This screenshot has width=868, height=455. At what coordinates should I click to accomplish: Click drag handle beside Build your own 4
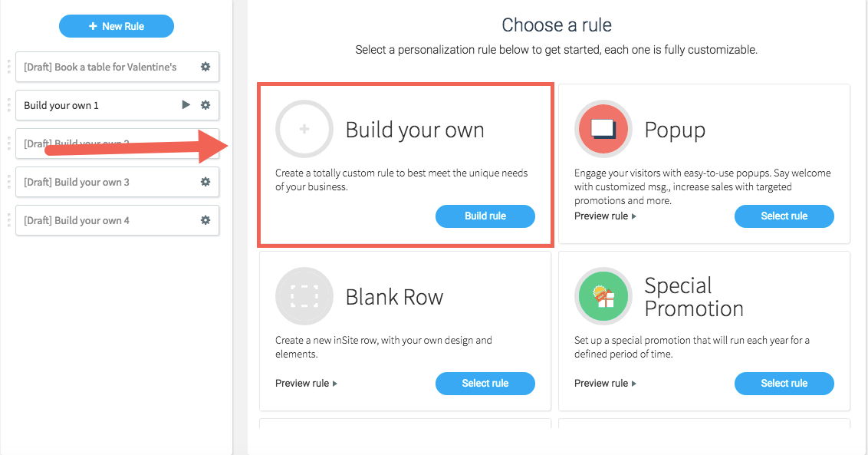click(9, 220)
